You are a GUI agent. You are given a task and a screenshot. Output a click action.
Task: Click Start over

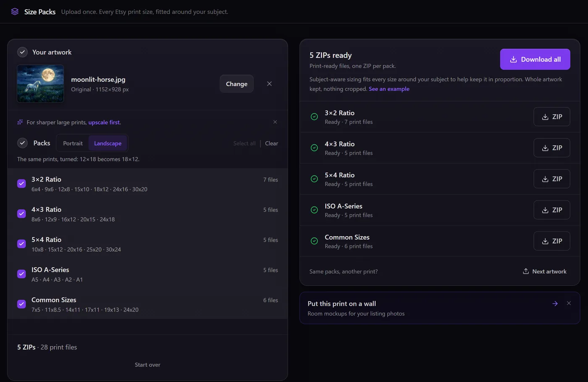coord(147,365)
